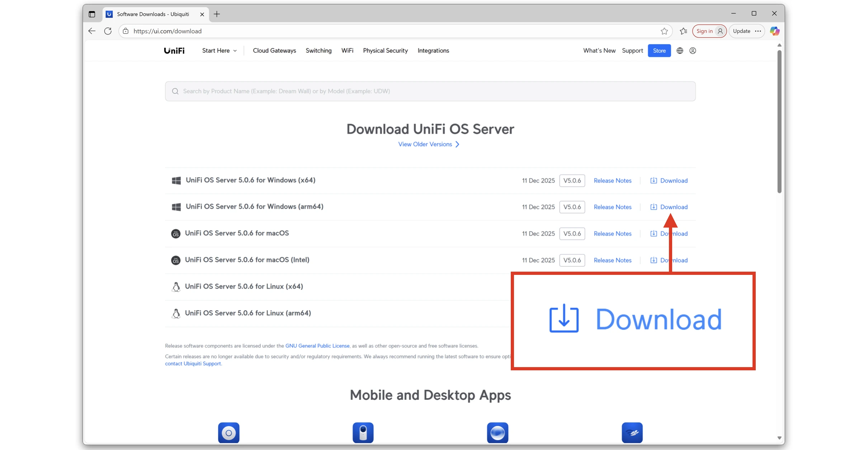868x450 pixels.
Task: Open the language globe icon
Action: 680,51
